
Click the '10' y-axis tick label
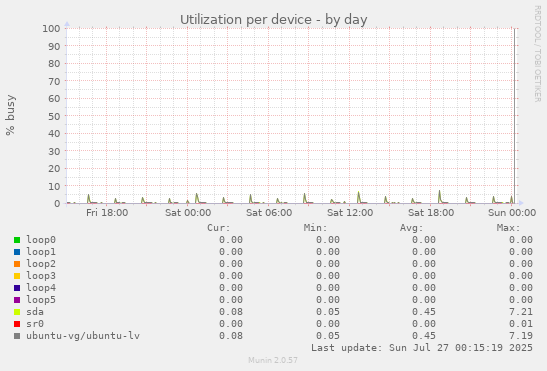tap(54, 186)
